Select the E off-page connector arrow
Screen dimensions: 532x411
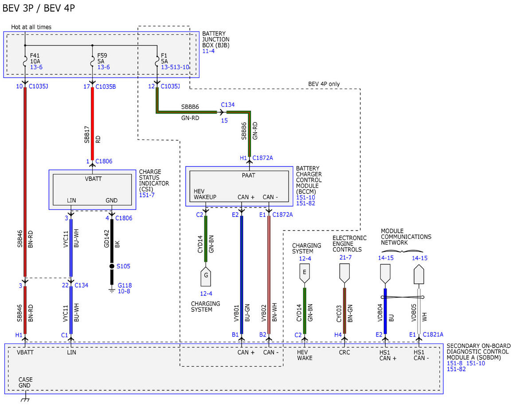[305, 274]
